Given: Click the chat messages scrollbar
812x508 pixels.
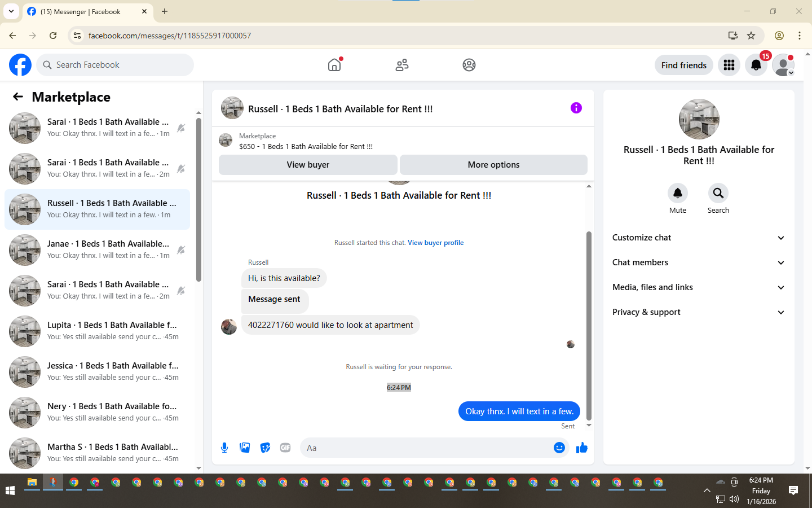Looking at the screenshot, I should point(589,326).
